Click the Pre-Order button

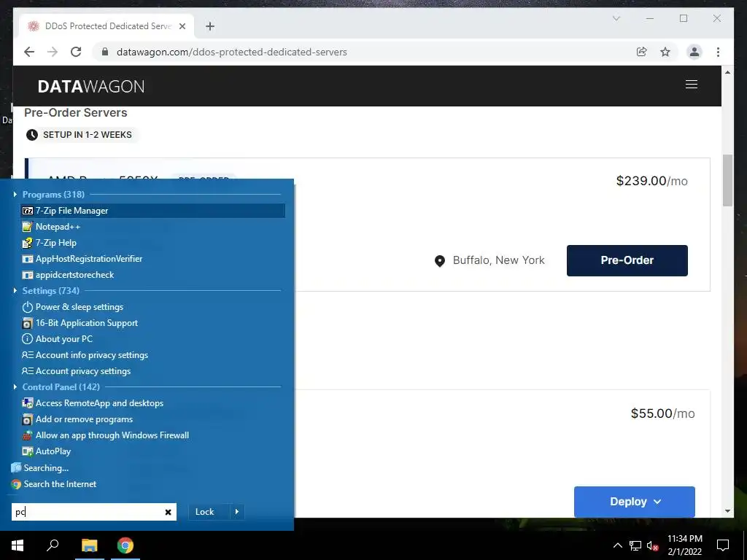point(627,260)
